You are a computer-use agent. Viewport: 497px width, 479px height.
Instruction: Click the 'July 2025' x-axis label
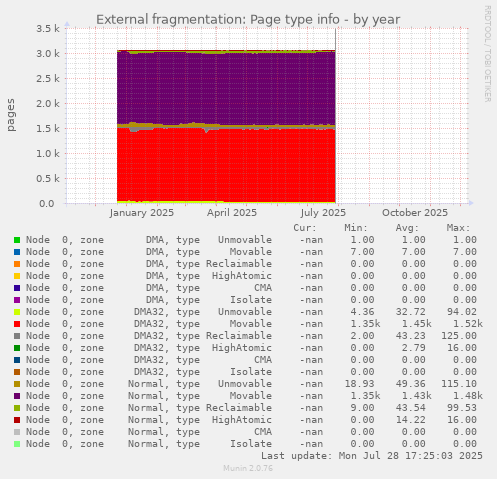click(323, 213)
